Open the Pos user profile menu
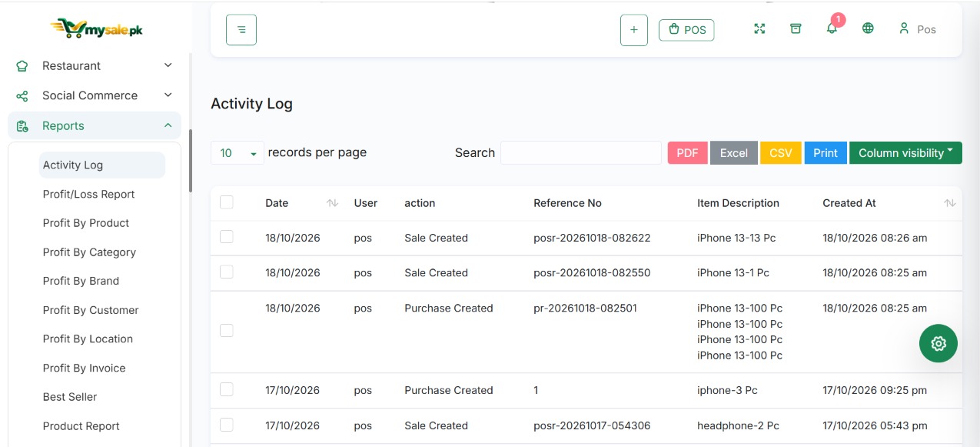 click(917, 29)
